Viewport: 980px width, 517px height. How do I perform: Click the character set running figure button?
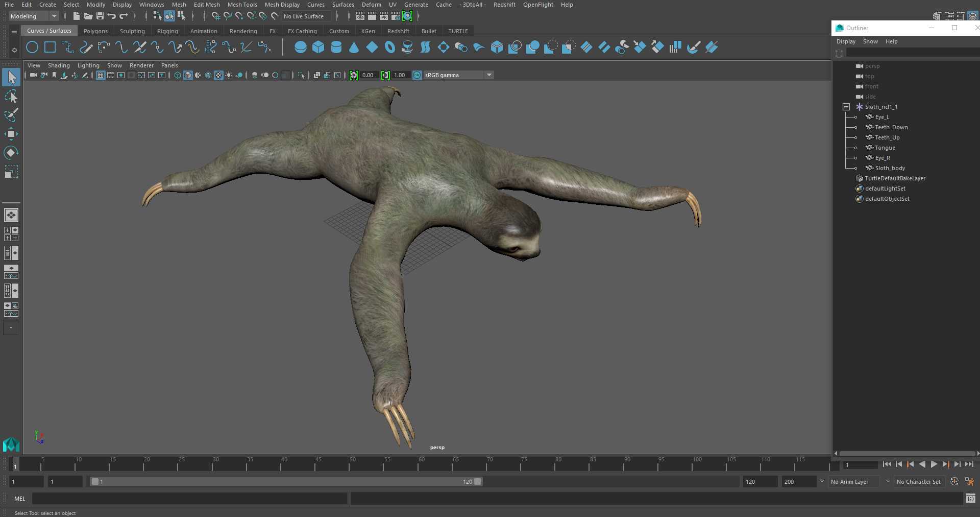pos(969,482)
